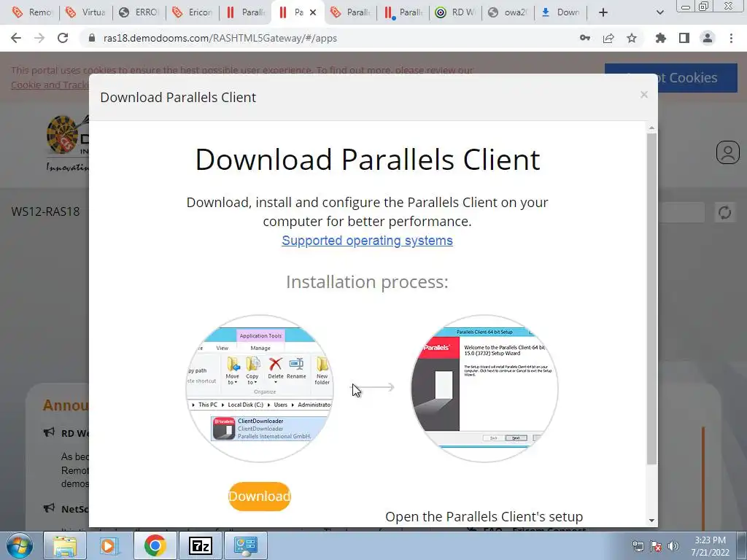Click the dialog scrollbar up arrow

click(x=651, y=128)
